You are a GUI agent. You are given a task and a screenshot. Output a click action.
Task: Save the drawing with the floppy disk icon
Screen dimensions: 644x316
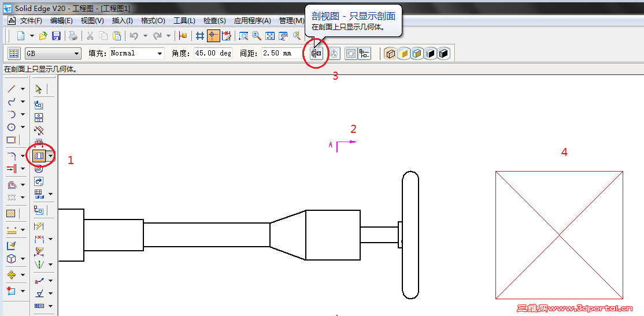tap(56, 36)
